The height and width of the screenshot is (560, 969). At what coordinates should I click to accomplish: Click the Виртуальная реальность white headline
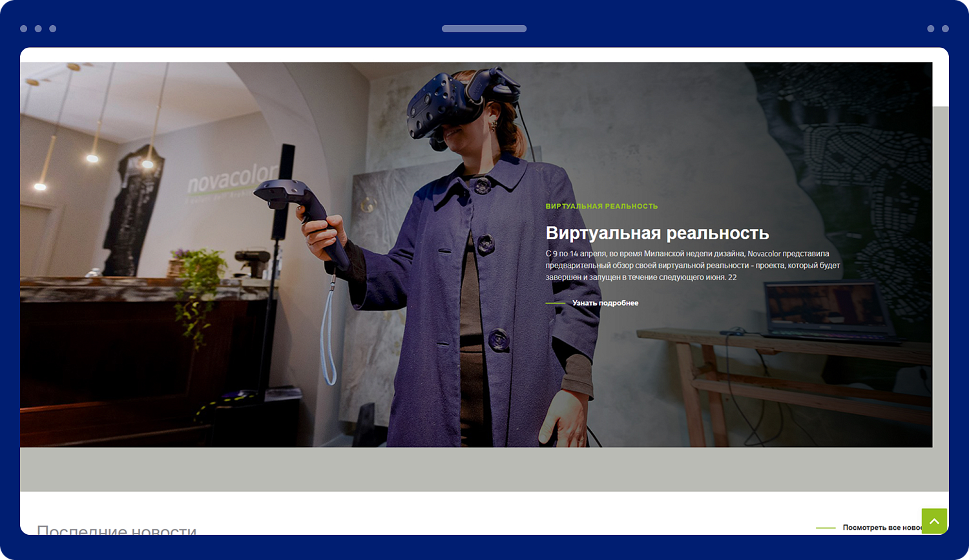[657, 233]
